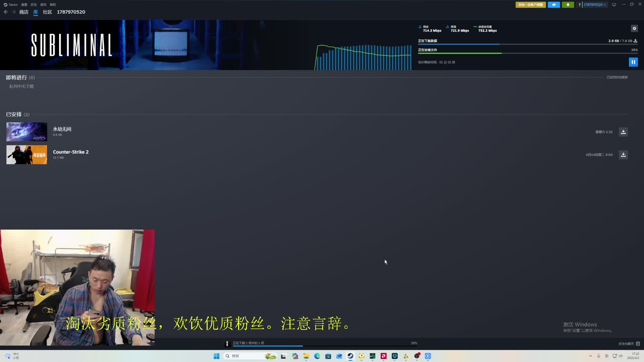Click the blue announcements megaphone icon
644x362 pixels.
point(554,5)
